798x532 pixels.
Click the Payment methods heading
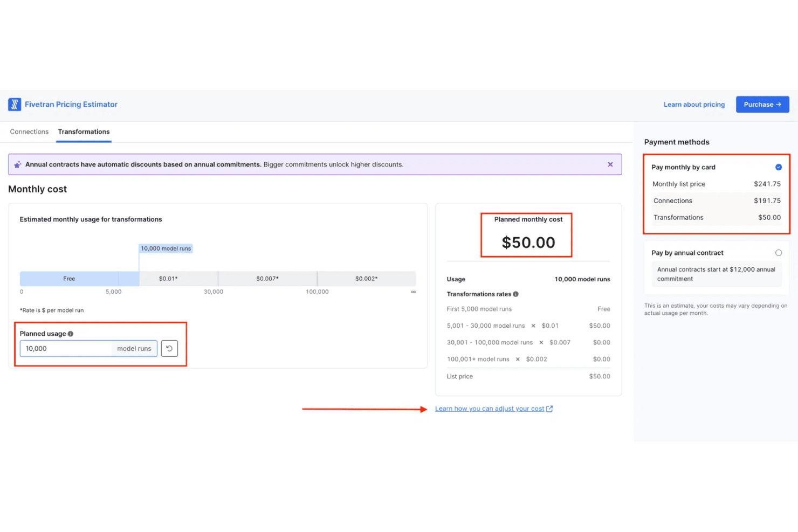[677, 142]
